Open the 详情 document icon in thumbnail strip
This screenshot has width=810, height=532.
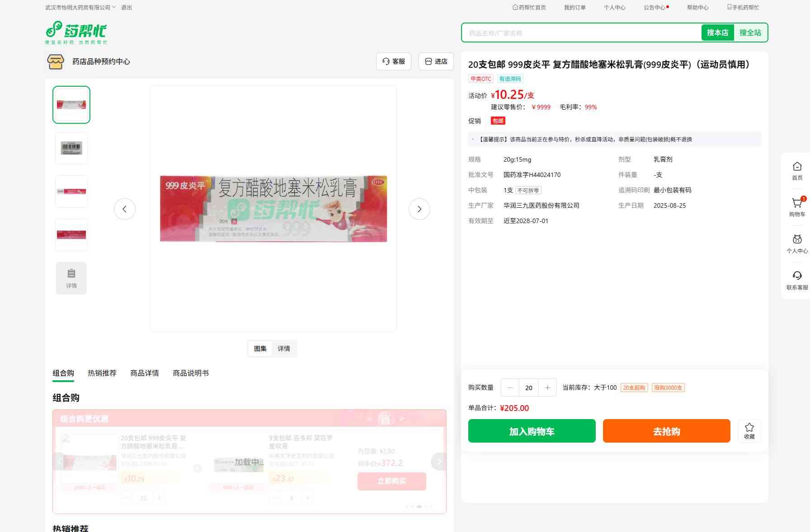71,278
